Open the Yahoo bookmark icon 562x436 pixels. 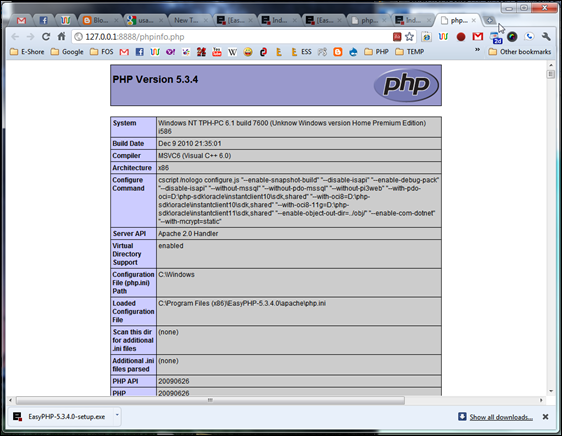tap(171, 52)
